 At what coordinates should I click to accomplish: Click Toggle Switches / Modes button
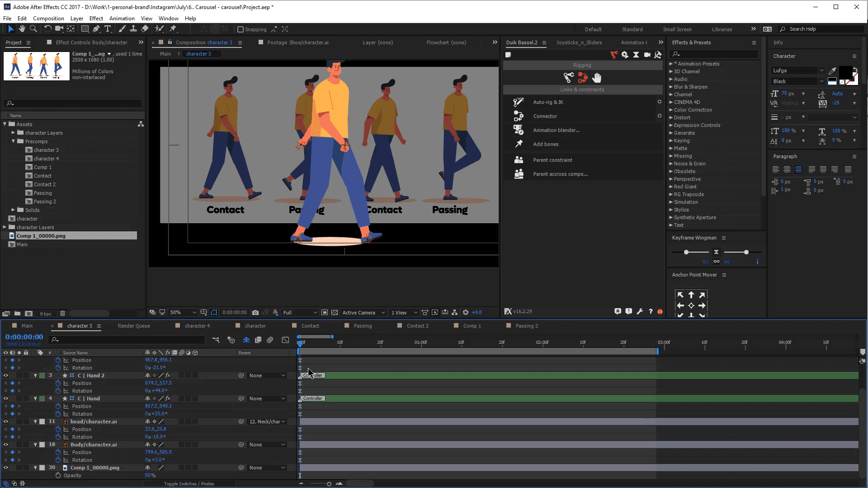click(x=189, y=483)
